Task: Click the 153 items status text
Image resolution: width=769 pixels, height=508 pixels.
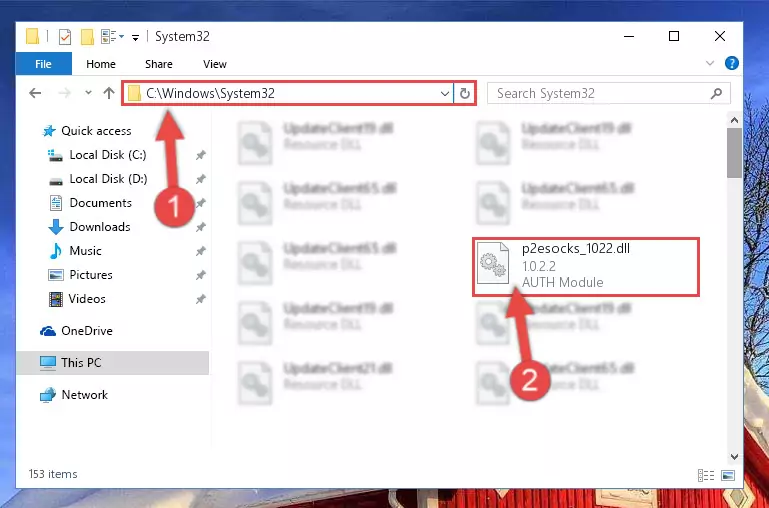Action: tap(53, 474)
